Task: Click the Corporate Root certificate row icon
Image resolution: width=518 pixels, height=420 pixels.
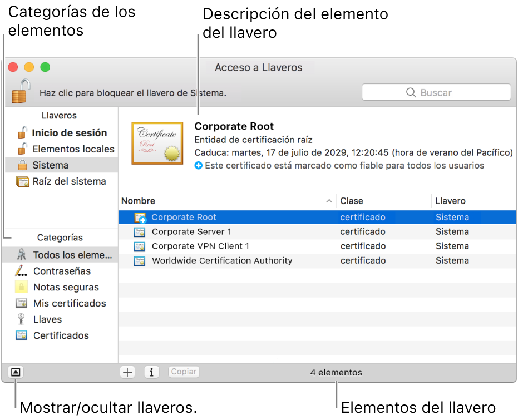Action: [140, 218]
